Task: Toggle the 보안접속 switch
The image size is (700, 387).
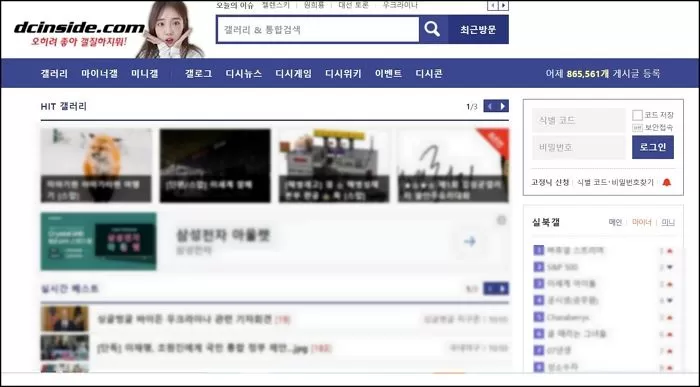Action: click(x=638, y=128)
